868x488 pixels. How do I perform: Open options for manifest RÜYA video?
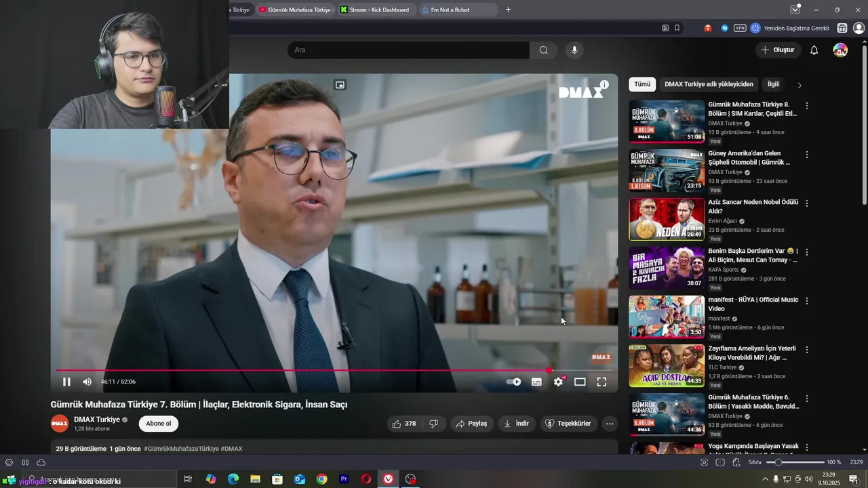[x=807, y=301]
